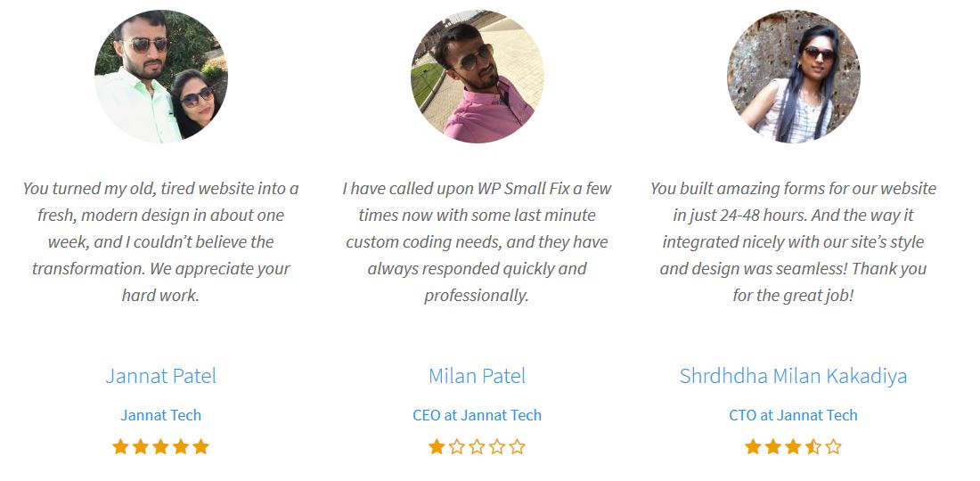Click third star in Jannat Patel's rating

[x=160, y=446]
